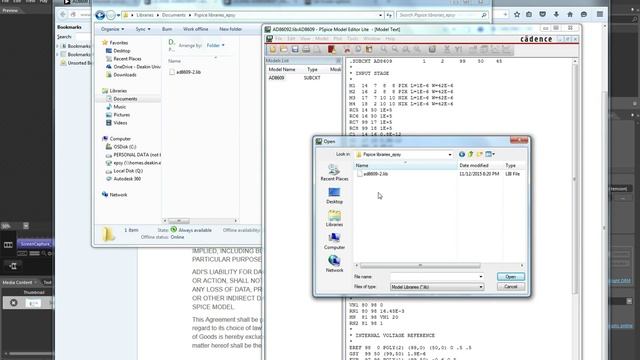Select ad8609-2.lib file in Explorer window
Screen dimensions: 640x360
click(x=188, y=72)
